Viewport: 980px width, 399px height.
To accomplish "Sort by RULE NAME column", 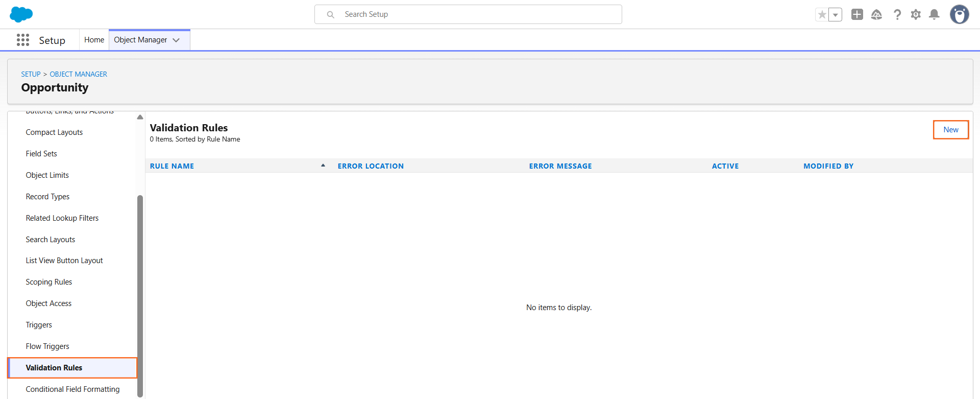I will (172, 166).
